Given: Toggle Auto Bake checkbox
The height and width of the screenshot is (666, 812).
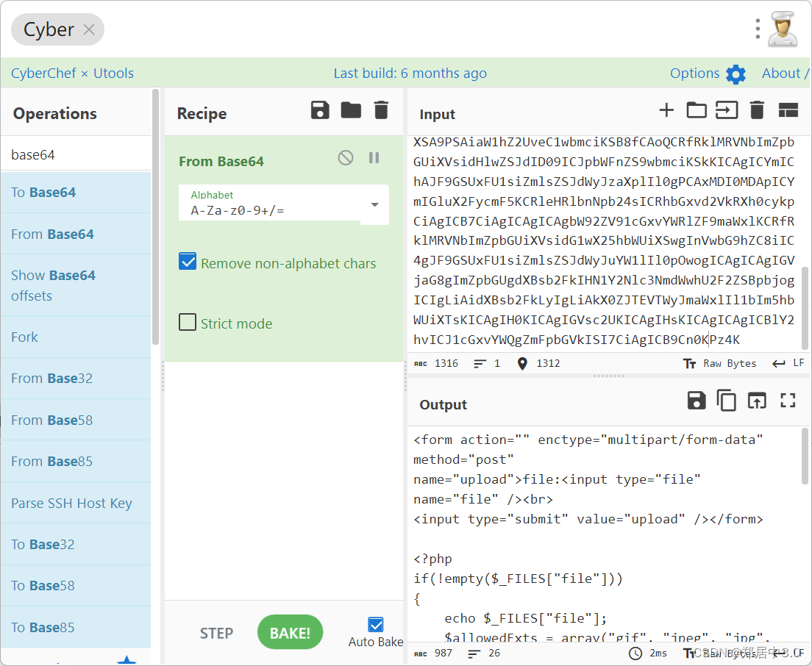Looking at the screenshot, I should pyautogui.click(x=375, y=625).
